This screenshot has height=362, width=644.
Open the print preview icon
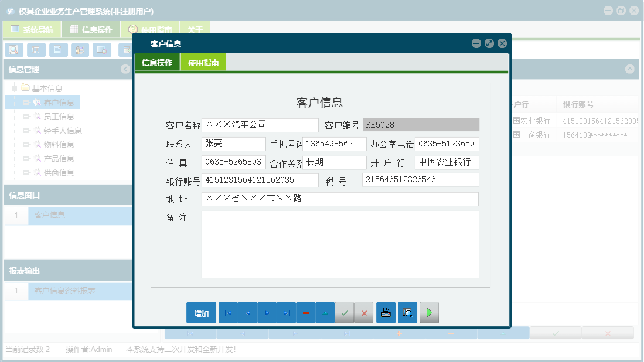(407, 312)
